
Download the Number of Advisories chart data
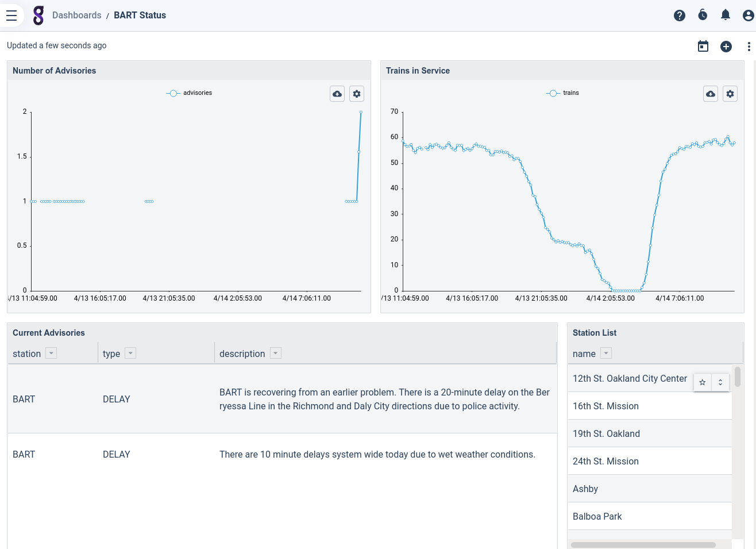337,94
